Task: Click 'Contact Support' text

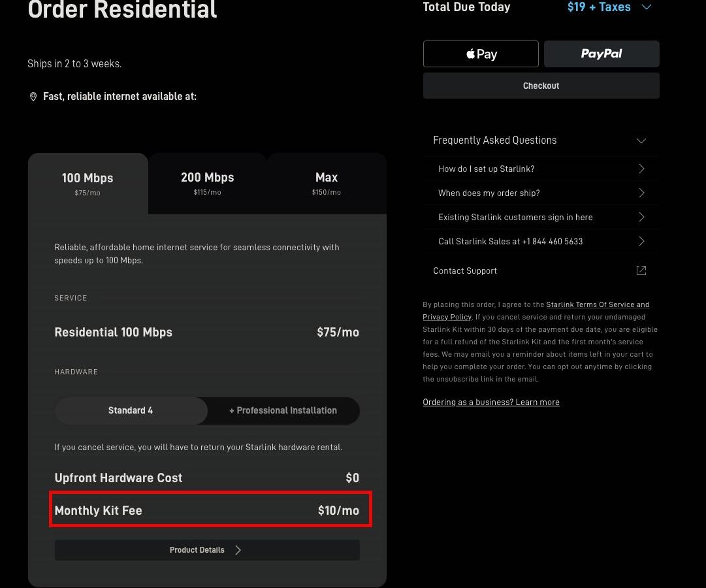Action: [x=465, y=270]
